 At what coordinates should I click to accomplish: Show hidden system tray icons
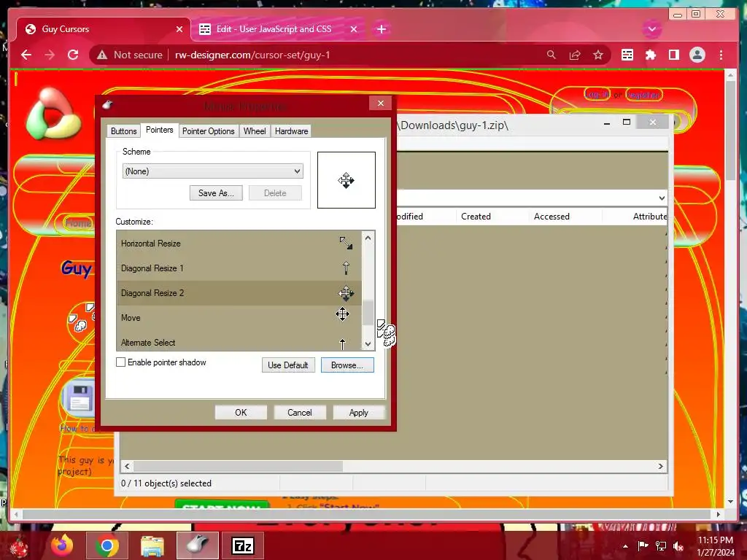[625, 546]
